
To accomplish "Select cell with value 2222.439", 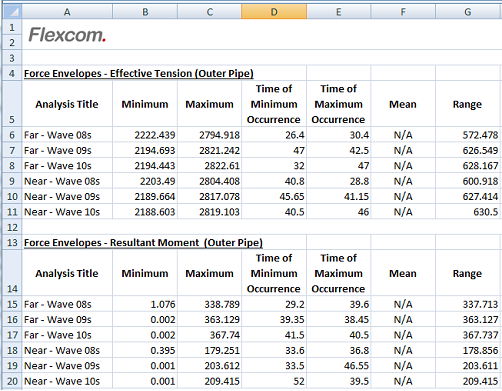I will (x=145, y=135).
